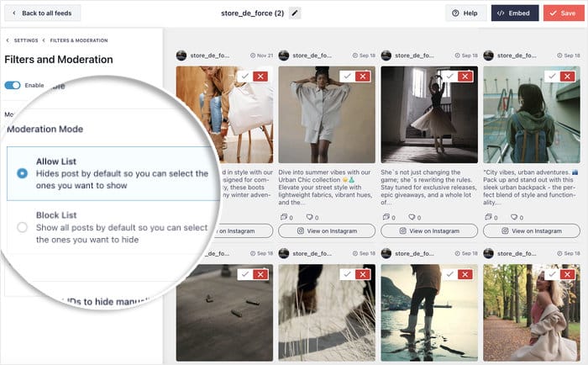
Task: Reject the rain boots in water post
Action: pyautogui.click(x=465, y=274)
